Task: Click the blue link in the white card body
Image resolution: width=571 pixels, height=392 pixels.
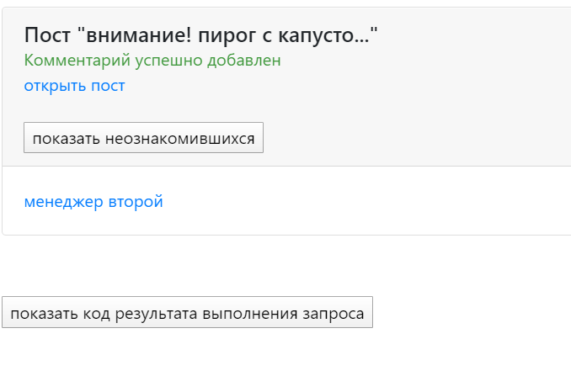Action: click(93, 202)
